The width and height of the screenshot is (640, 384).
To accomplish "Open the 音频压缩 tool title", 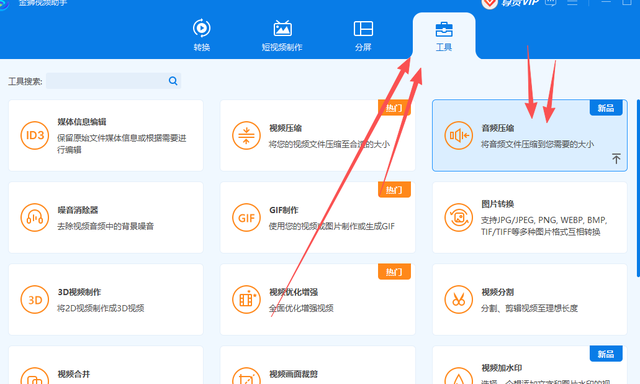I will 498,128.
